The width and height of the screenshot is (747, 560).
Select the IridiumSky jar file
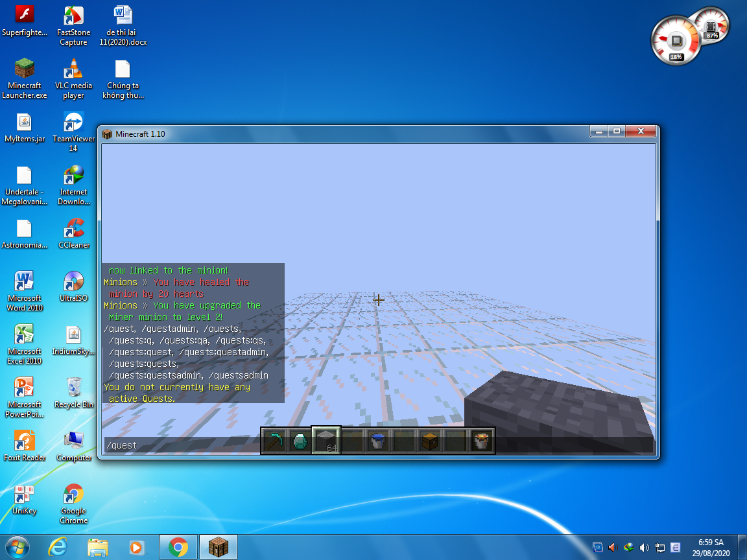click(73, 340)
